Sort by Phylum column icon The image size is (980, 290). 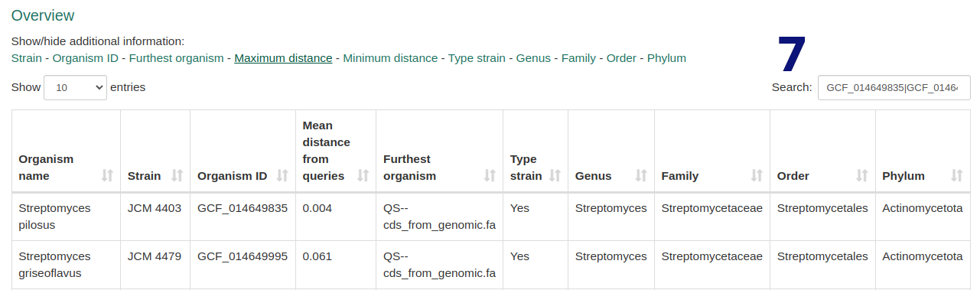tap(956, 175)
